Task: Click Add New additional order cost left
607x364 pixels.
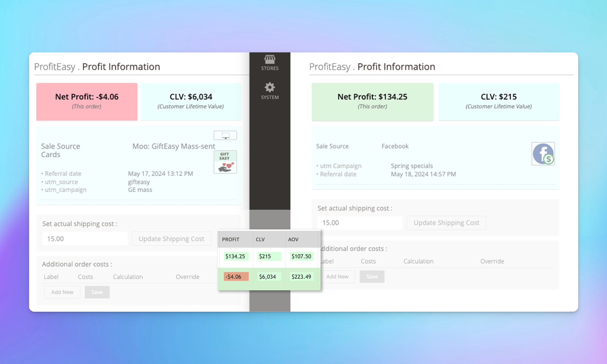Action: pyautogui.click(x=62, y=292)
